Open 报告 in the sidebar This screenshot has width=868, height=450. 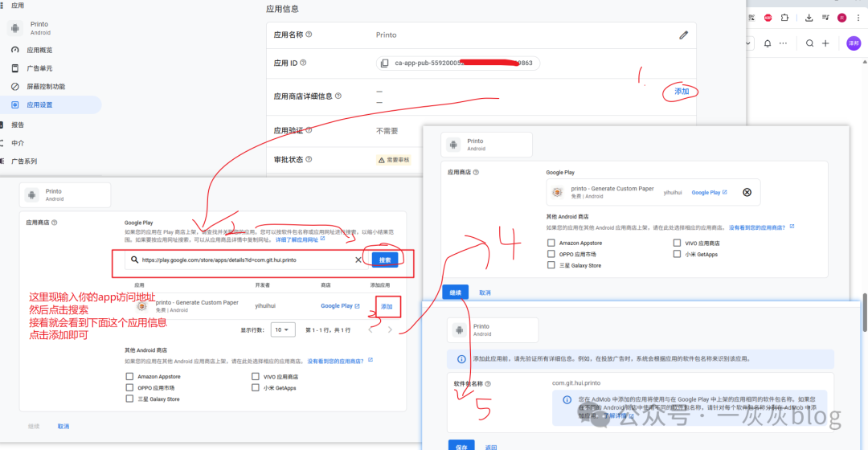[18, 125]
